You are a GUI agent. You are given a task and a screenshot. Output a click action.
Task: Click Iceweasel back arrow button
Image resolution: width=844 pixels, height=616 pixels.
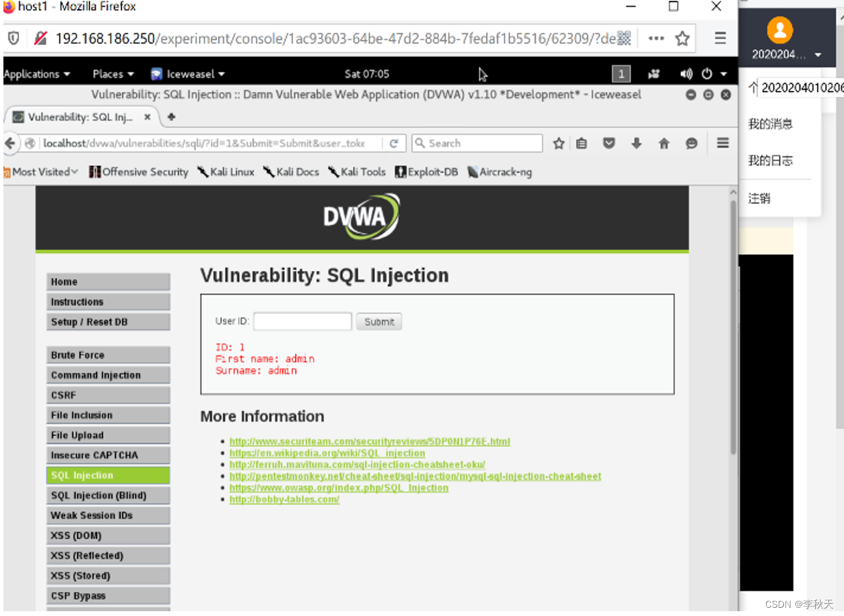10,143
